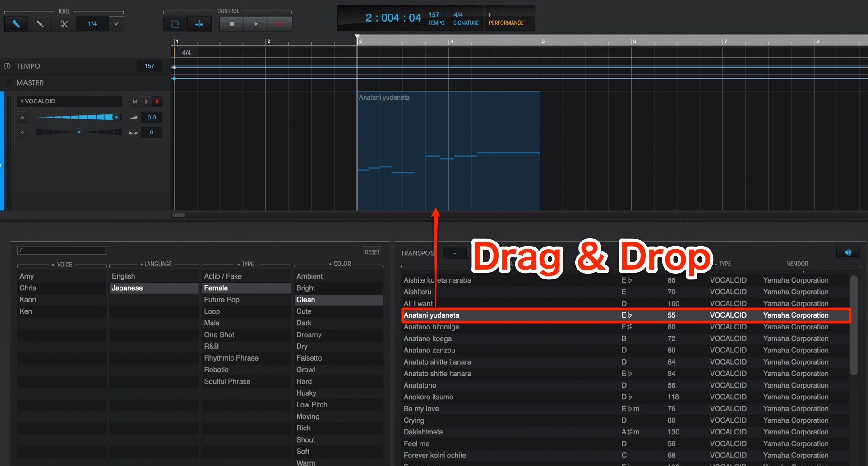Viewport: 868px width, 466px height.
Task: Select Japanese language filter
Action: 154,288
